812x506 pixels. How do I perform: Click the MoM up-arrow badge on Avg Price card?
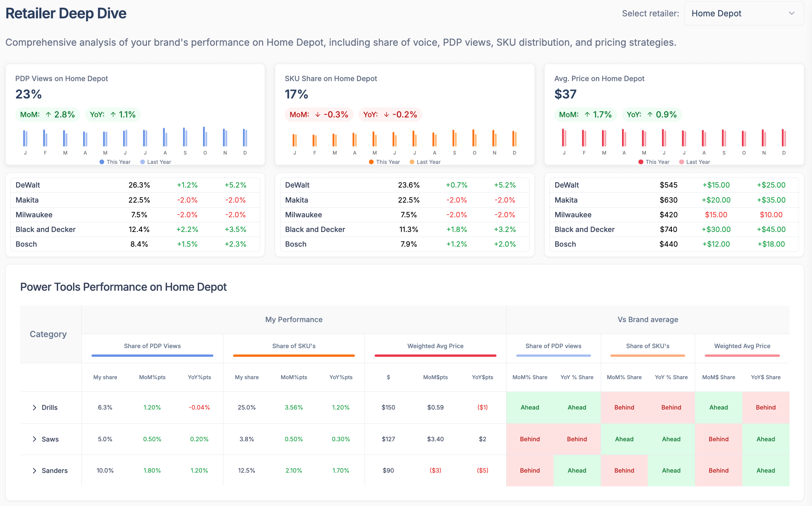click(x=585, y=114)
